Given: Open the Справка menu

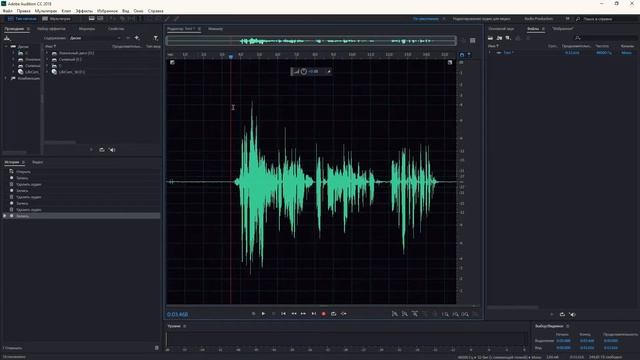Looking at the screenshot, I should point(156,11).
